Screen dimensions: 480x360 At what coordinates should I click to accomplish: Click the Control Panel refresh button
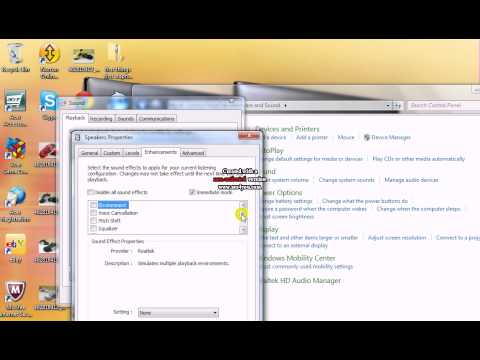(x=397, y=106)
